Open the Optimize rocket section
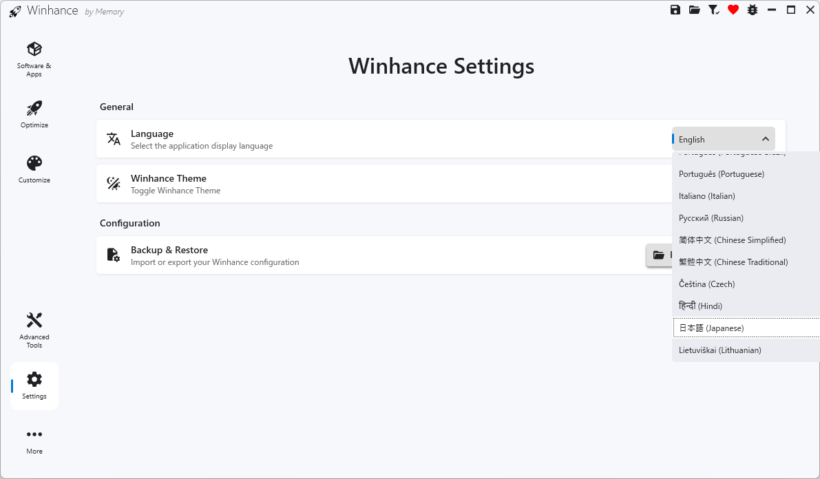The image size is (820, 479). pyautogui.click(x=34, y=115)
